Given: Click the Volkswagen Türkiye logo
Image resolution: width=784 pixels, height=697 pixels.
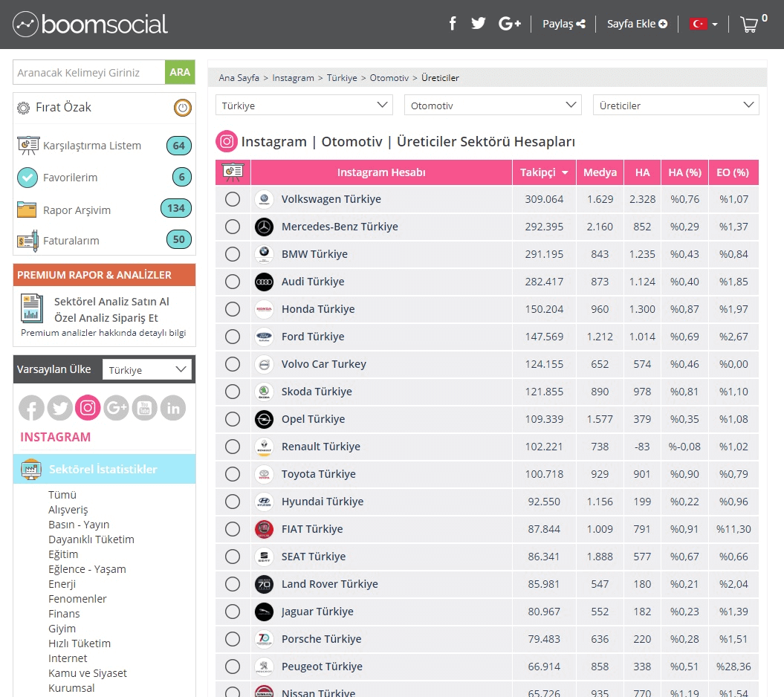Looking at the screenshot, I should coord(264,199).
